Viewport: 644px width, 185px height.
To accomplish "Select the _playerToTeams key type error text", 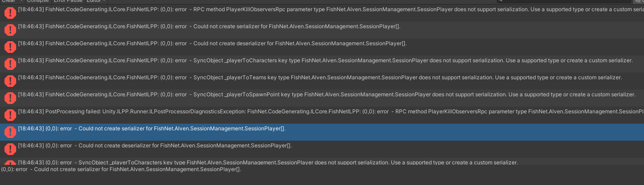I will (x=314, y=77).
